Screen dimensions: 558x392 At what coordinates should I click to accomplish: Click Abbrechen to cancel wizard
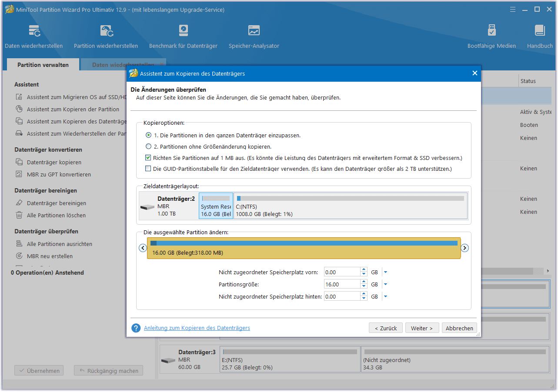[459, 328]
